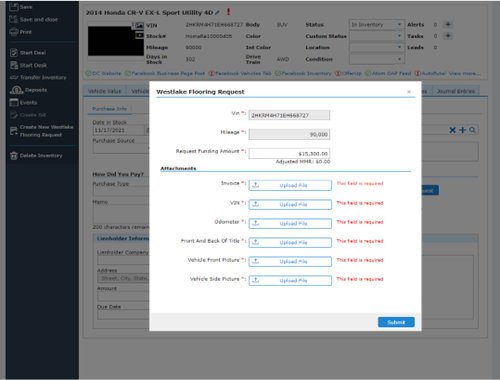
Task: Click the video icon beside vehicle image
Action: click(139, 35)
